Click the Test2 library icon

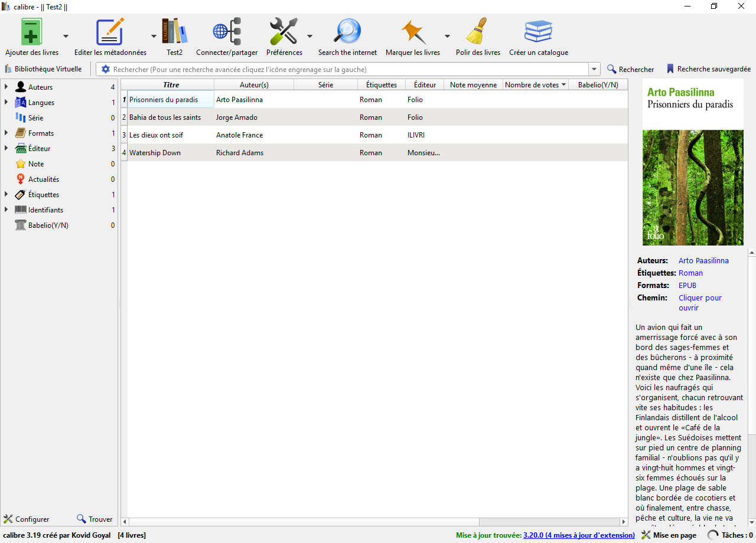[x=175, y=31]
